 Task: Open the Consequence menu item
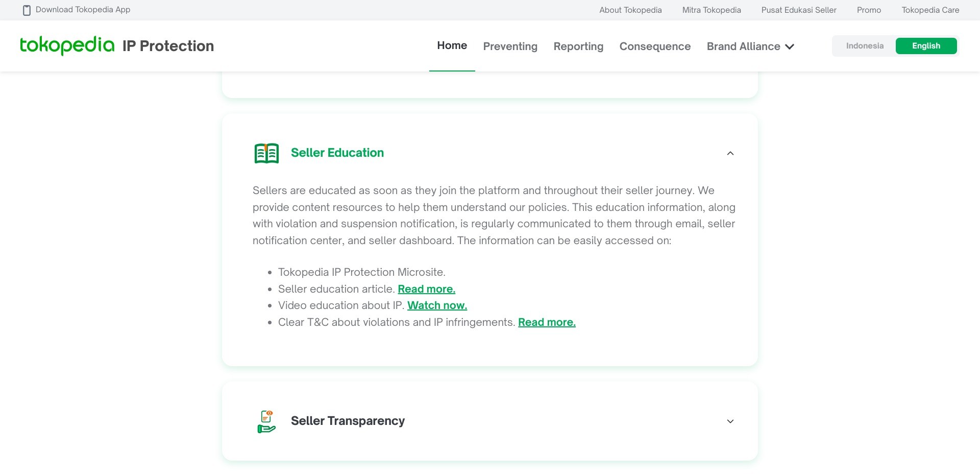pos(655,46)
